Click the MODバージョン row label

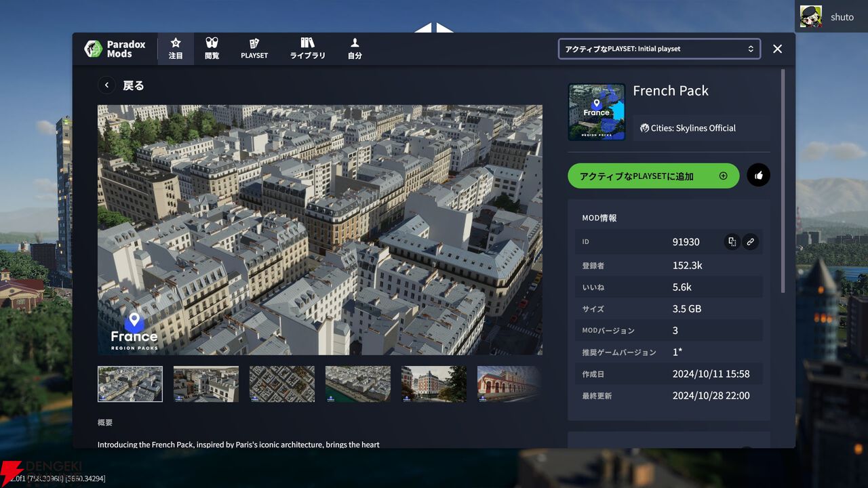coord(608,331)
